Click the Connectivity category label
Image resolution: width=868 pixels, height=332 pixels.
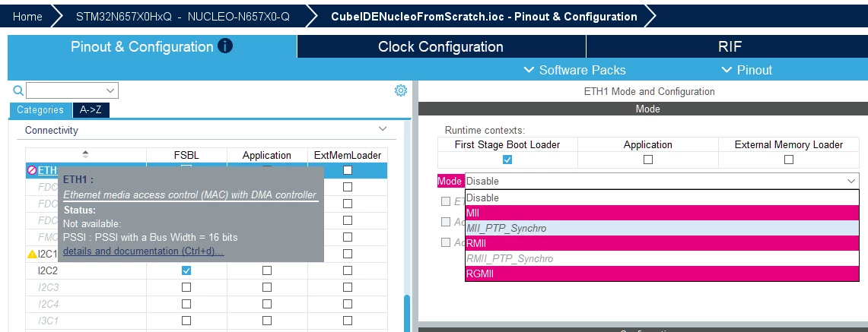pyautogui.click(x=52, y=131)
